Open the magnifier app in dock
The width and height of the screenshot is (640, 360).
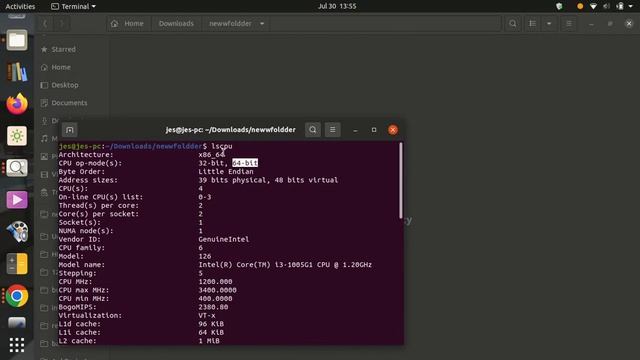pyautogui.click(x=17, y=168)
